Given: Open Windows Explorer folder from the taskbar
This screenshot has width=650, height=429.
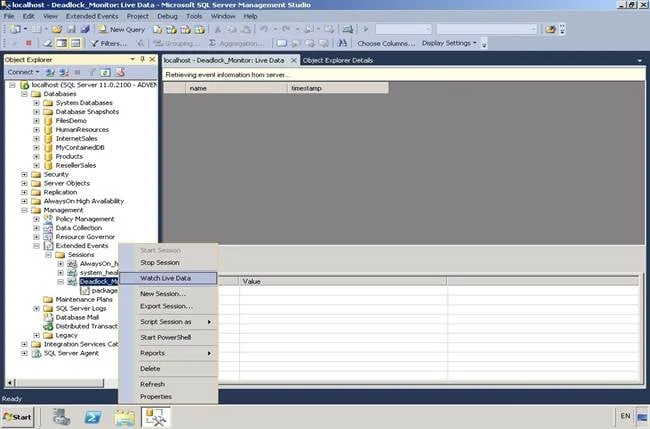Looking at the screenshot, I should [x=124, y=417].
